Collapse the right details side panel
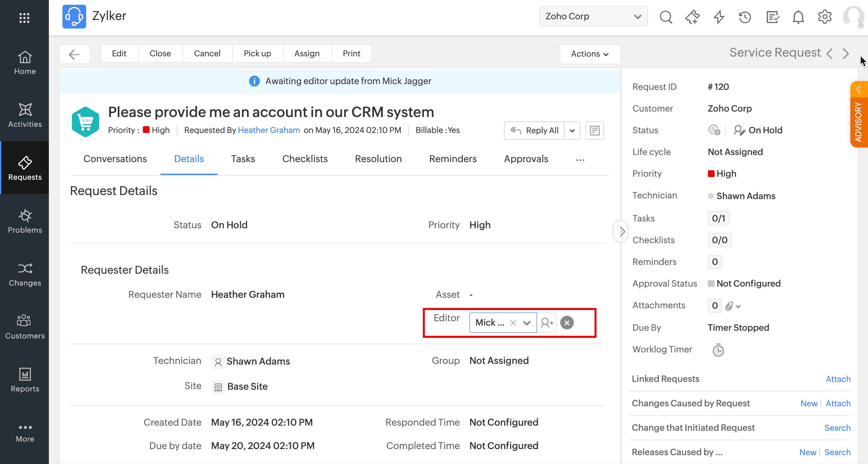The width and height of the screenshot is (868, 464). [621, 232]
